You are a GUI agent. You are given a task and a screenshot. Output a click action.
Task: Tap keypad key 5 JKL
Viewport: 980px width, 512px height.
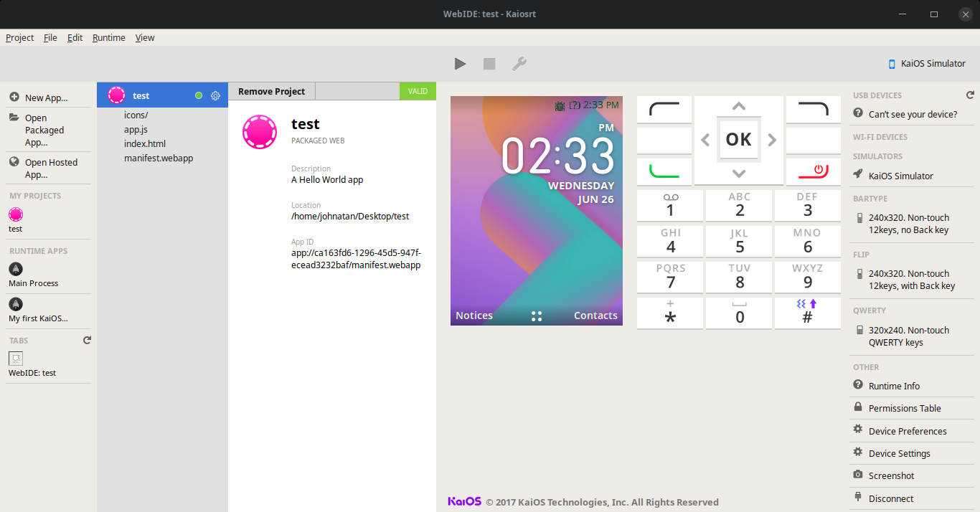(739, 241)
